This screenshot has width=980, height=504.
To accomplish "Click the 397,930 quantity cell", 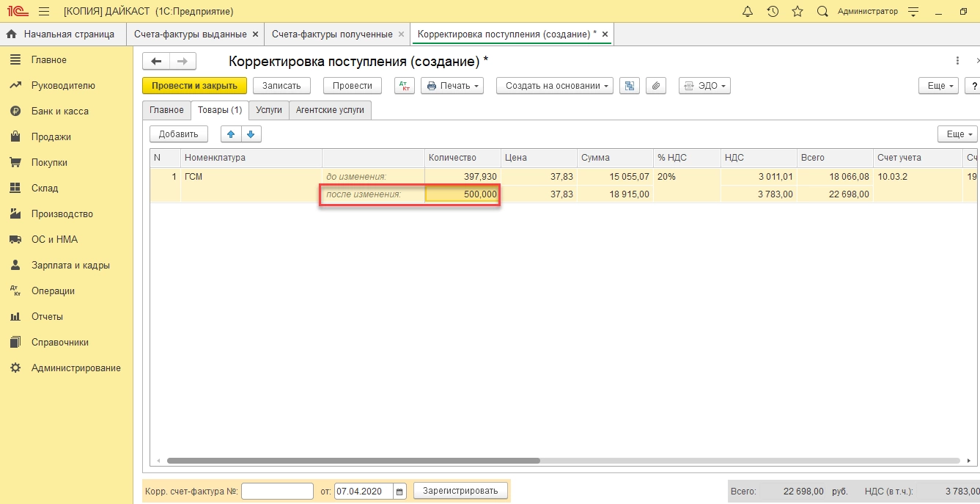I will pos(463,177).
